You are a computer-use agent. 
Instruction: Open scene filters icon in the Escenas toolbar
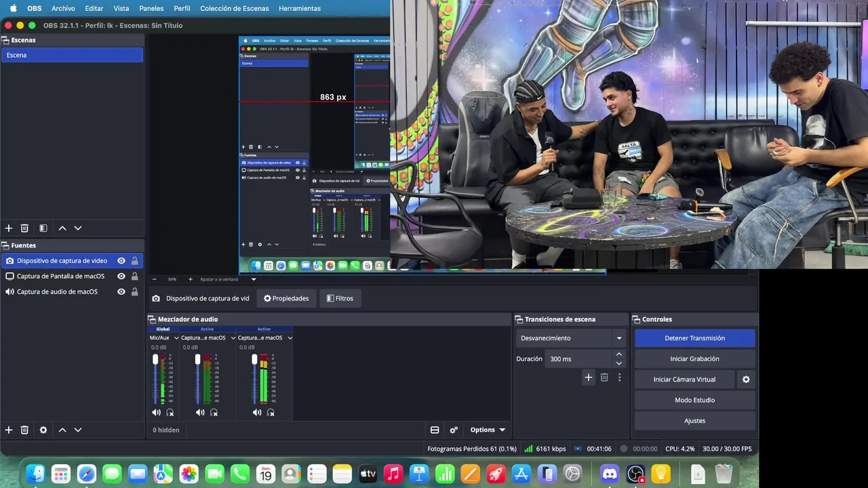coord(43,228)
